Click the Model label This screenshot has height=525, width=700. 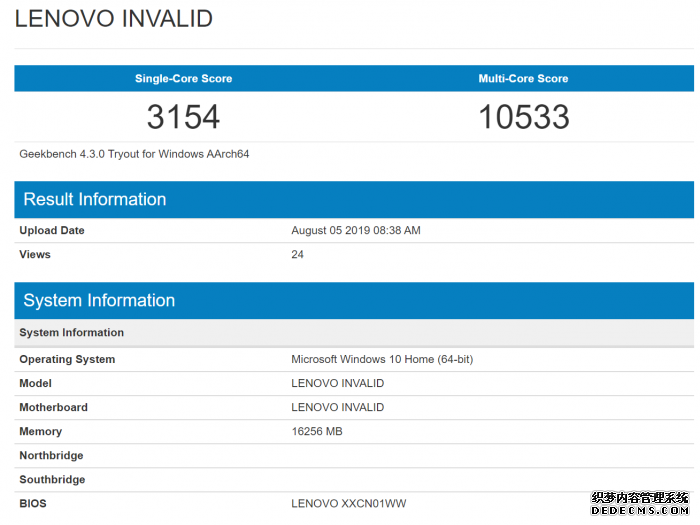point(35,383)
